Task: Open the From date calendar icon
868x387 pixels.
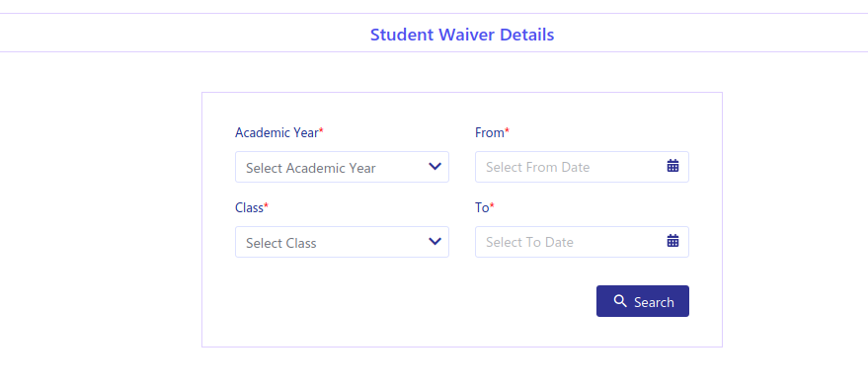Action: pyautogui.click(x=672, y=166)
